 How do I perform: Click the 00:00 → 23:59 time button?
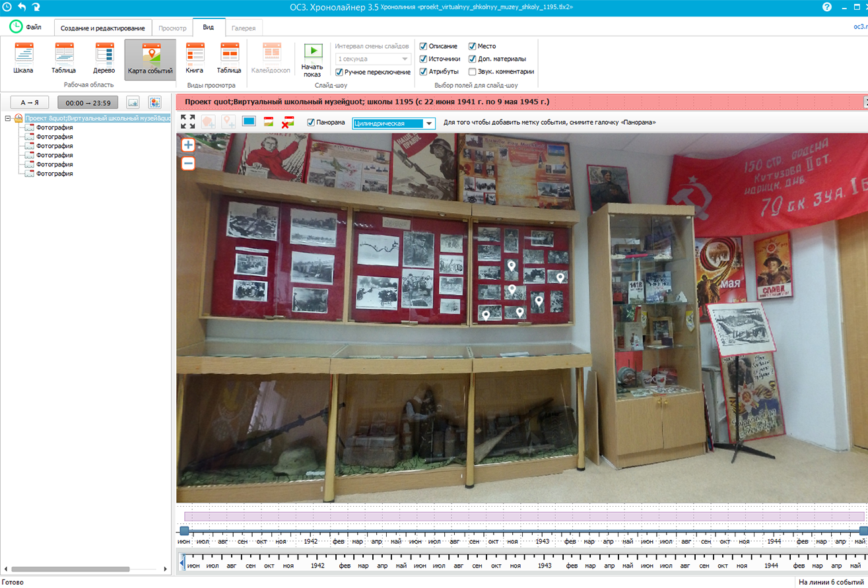pos(88,102)
